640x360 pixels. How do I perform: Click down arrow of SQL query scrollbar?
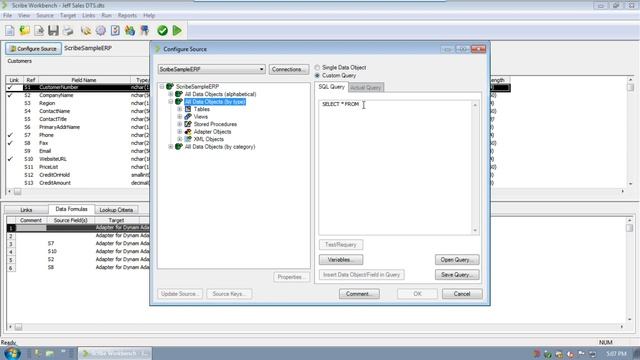(x=475, y=231)
